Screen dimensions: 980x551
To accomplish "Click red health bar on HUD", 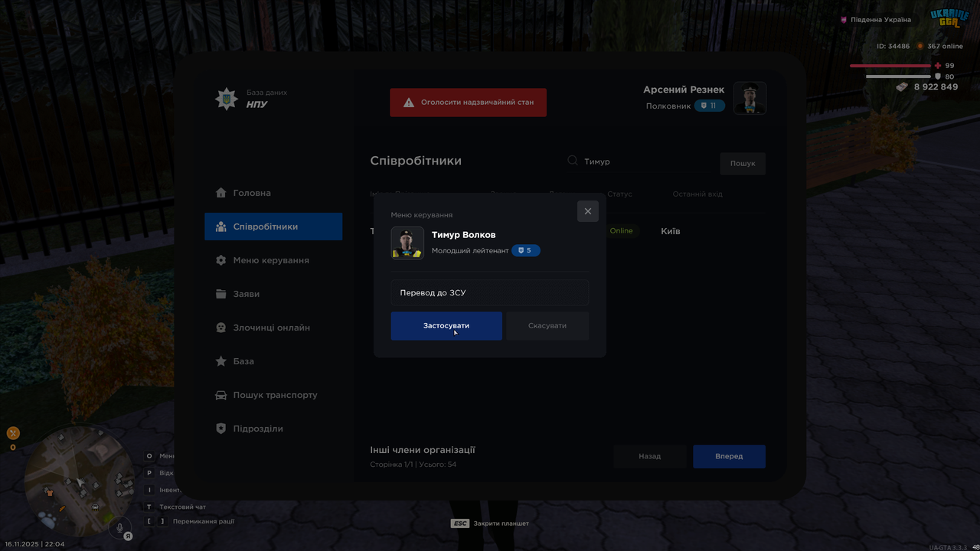I will (890, 66).
